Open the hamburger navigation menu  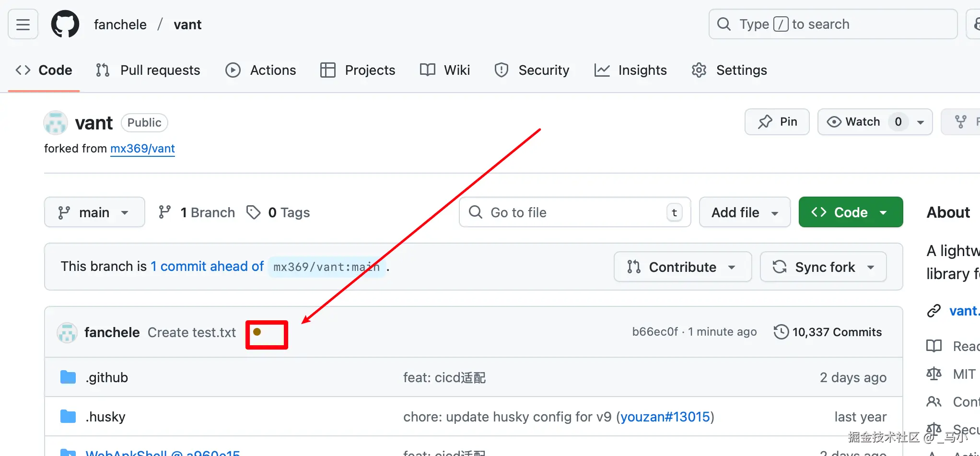pos(23,24)
